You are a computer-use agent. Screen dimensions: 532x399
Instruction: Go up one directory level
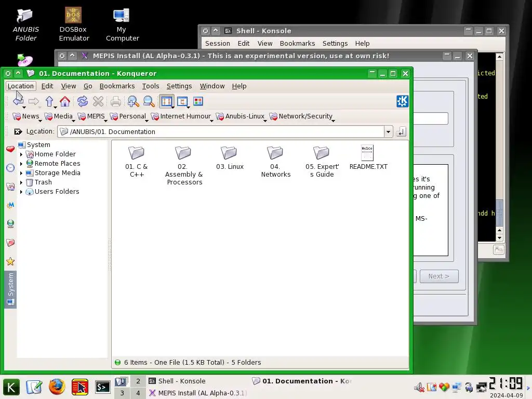click(49, 101)
